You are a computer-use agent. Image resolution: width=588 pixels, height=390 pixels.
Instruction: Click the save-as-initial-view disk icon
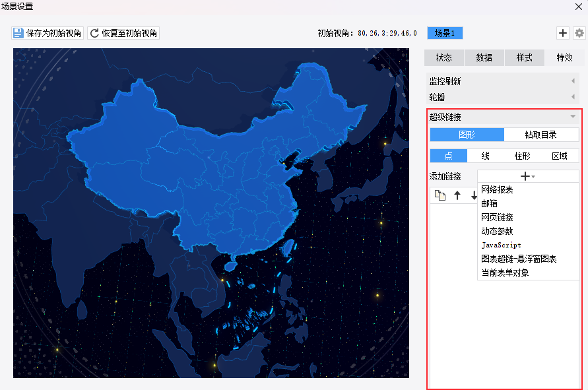click(x=18, y=33)
